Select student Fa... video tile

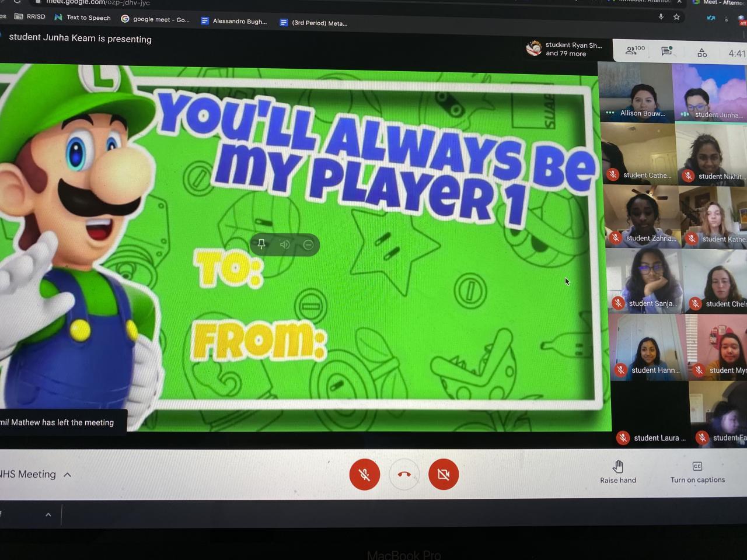(718, 415)
